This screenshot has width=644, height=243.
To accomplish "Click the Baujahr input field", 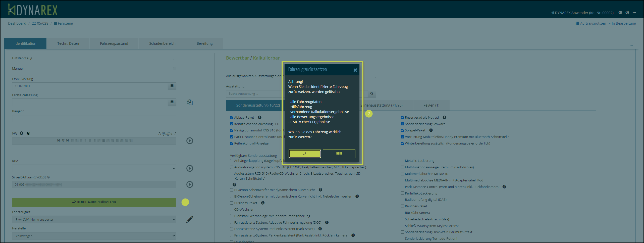I will tap(94, 119).
